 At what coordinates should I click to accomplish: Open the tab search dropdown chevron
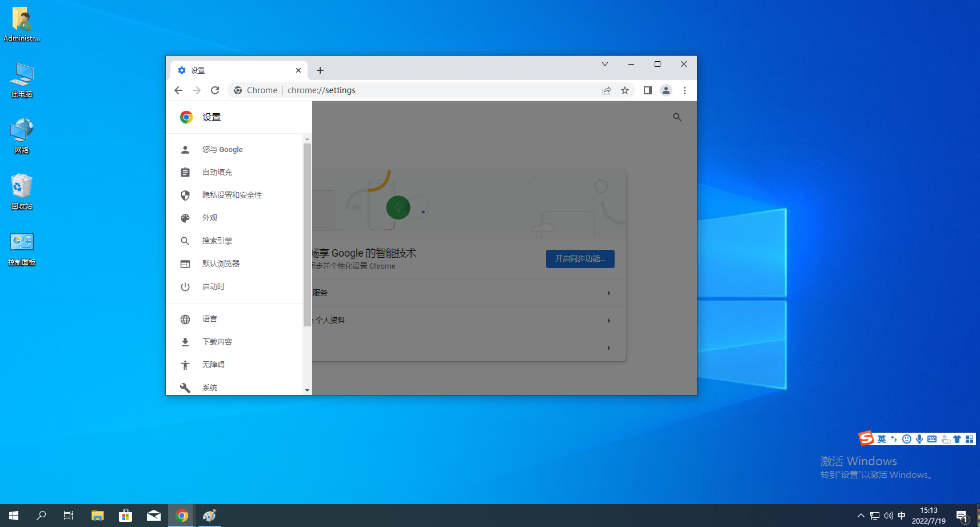[x=604, y=64]
